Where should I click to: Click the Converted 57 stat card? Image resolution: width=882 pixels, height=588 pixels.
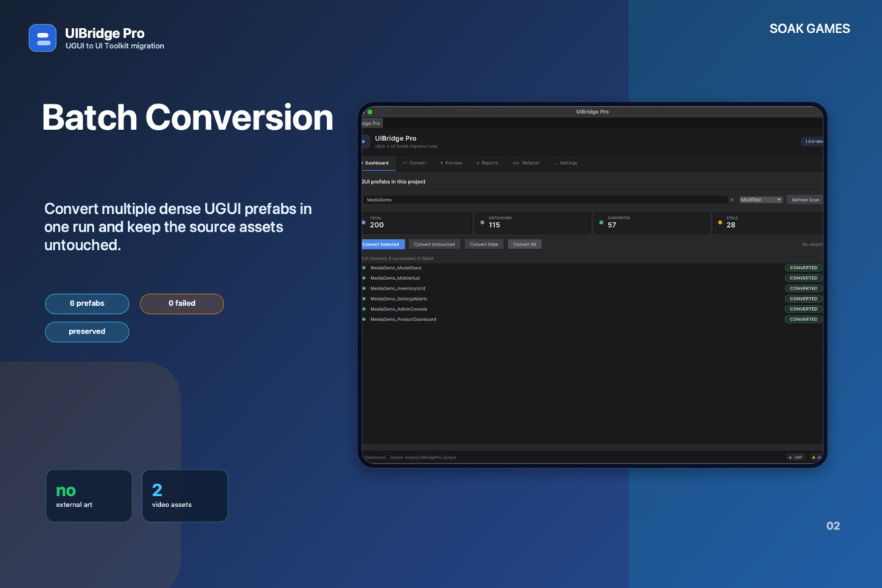tap(652, 223)
